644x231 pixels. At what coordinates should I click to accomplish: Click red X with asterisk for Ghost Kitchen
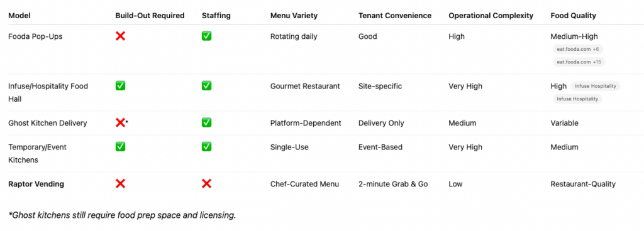tap(122, 122)
